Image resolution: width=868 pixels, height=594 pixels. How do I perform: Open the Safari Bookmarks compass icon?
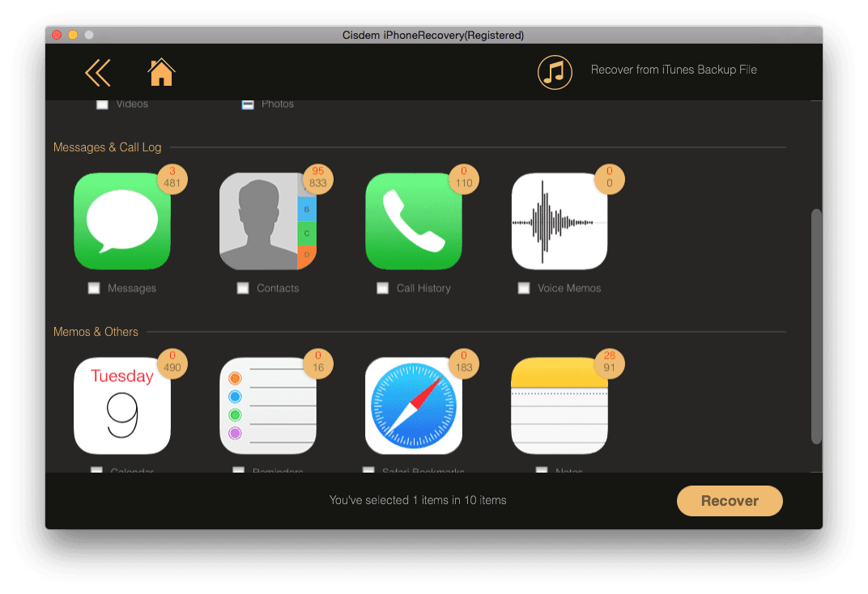tap(414, 405)
